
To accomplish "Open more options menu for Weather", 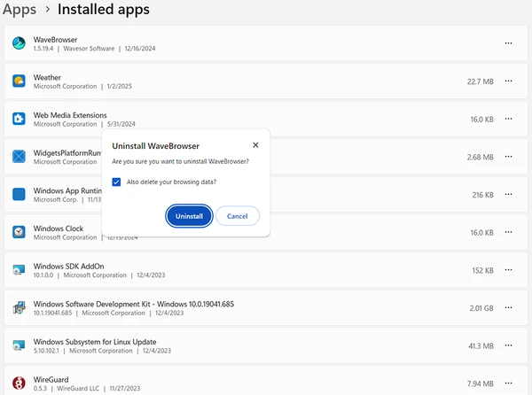I will [508, 81].
